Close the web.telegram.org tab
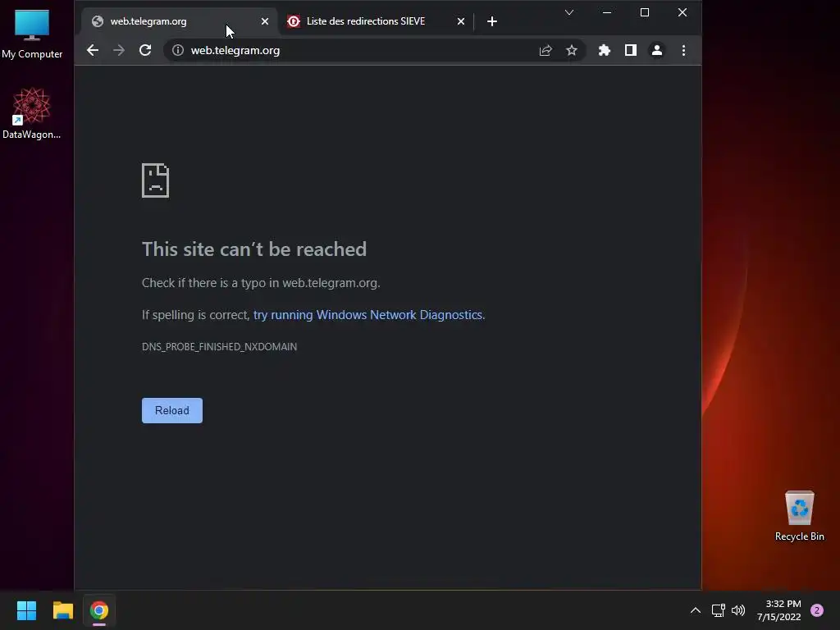 pyautogui.click(x=265, y=21)
